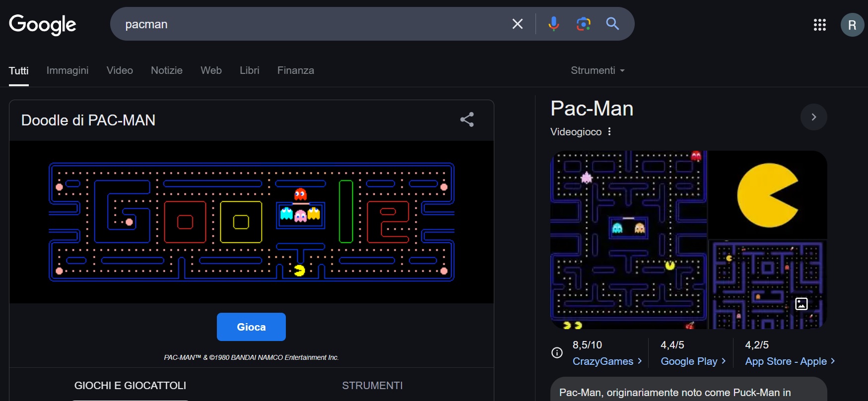The height and width of the screenshot is (401, 868).
Task: Select the STRUMENTI tab under the Doodle
Action: click(x=372, y=385)
